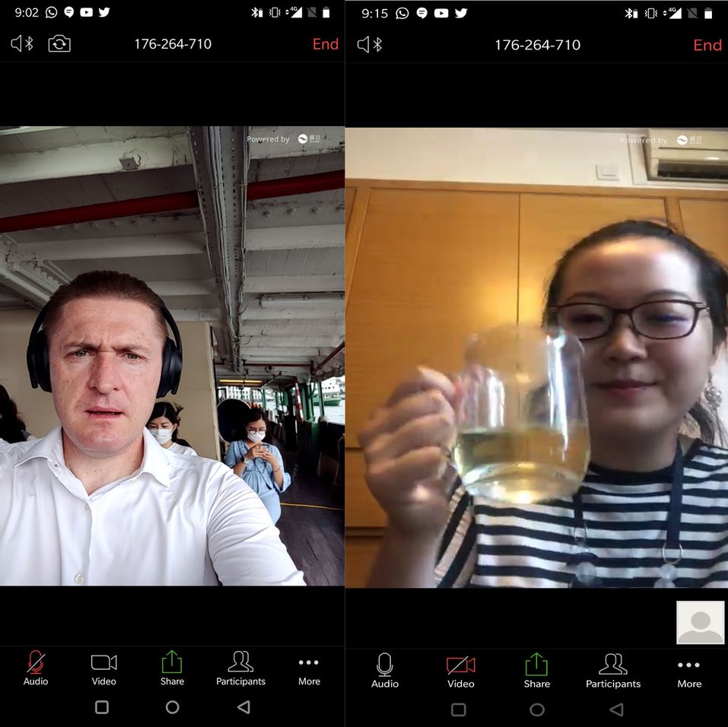Tap the switch camera icon in the top bar
This screenshot has width=728, height=727.
click(59, 44)
